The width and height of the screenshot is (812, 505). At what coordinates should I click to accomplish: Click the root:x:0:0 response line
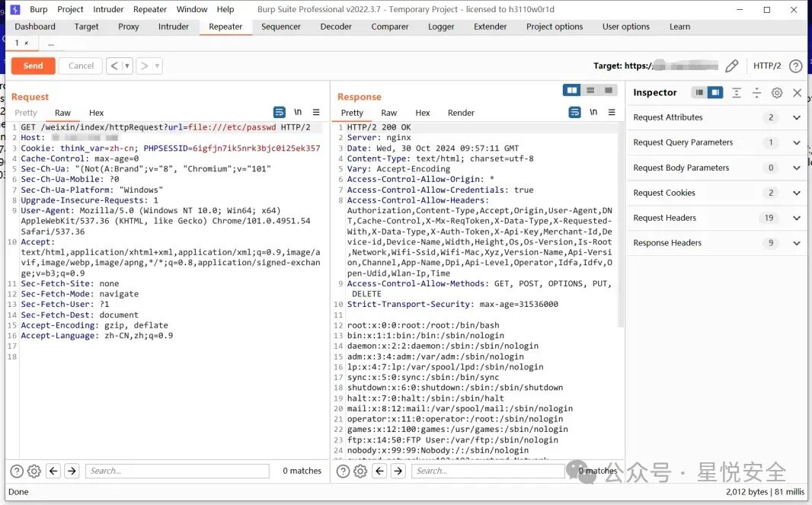[423, 325]
